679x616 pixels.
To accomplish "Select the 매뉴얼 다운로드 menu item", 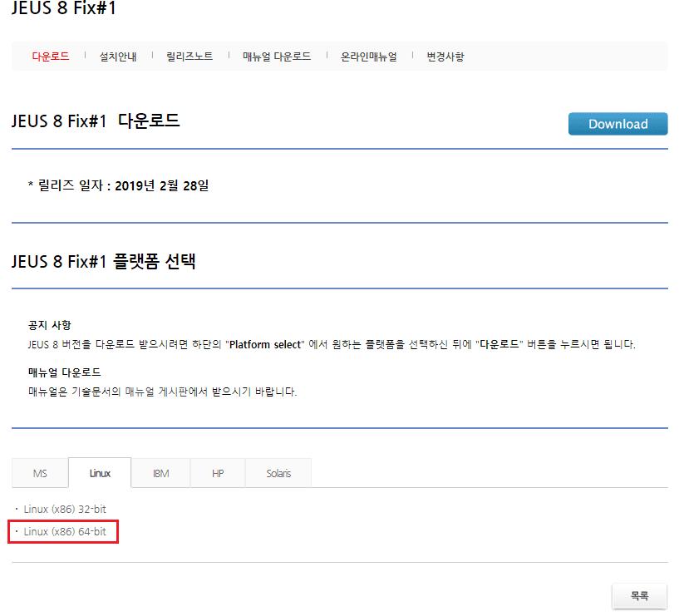I will coord(277,57).
